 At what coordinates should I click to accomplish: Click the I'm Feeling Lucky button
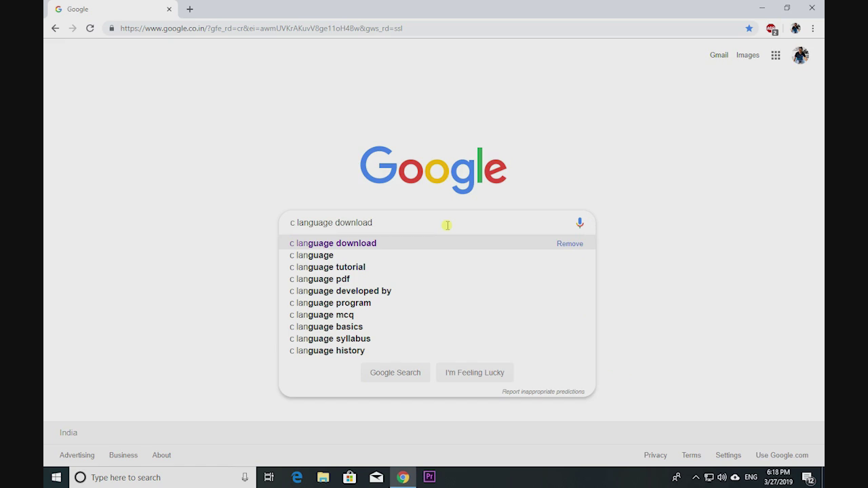click(x=475, y=372)
